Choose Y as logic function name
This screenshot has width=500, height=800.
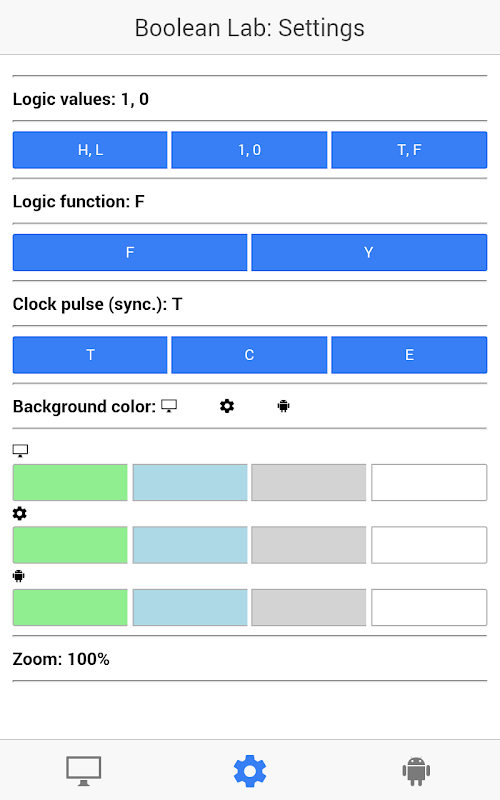(369, 253)
